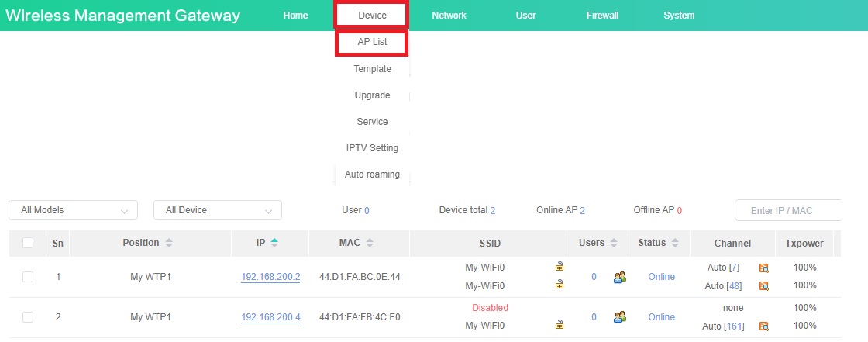Click the users icon for 192.168.200.2
868x342 pixels.
[619, 277]
